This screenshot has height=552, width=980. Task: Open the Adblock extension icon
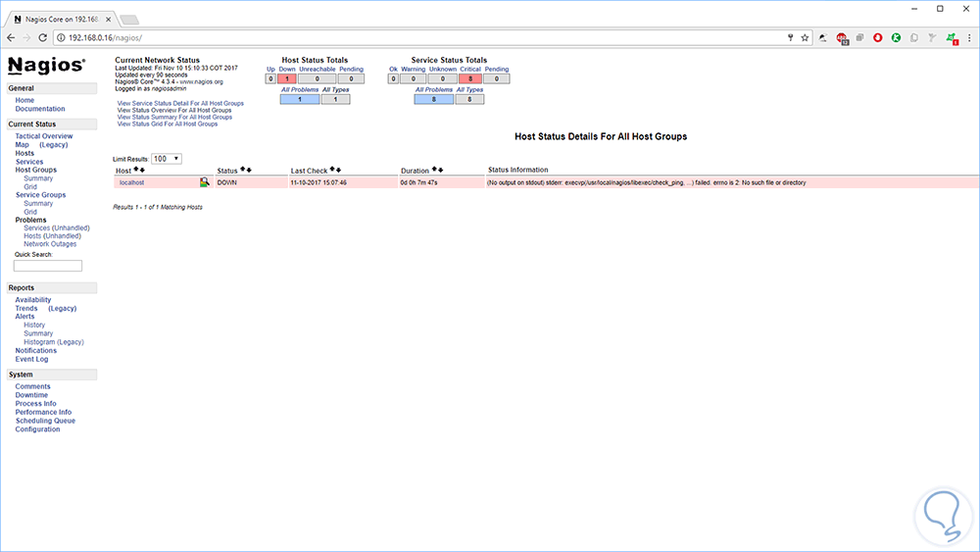[x=842, y=39]
